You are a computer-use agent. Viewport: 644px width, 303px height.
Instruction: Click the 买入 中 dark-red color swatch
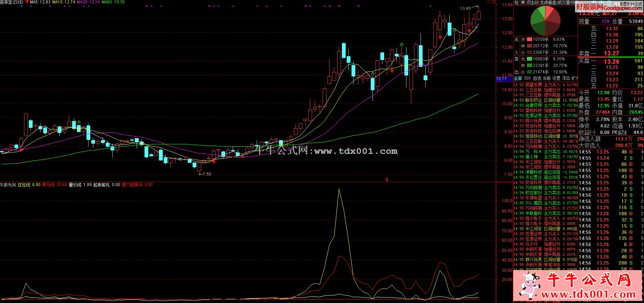tap(529, 46)
